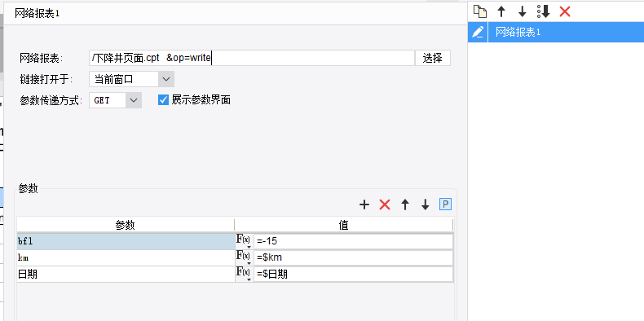Open the 链接打开于 当前窗口 dropdown

tap(131, 79)
